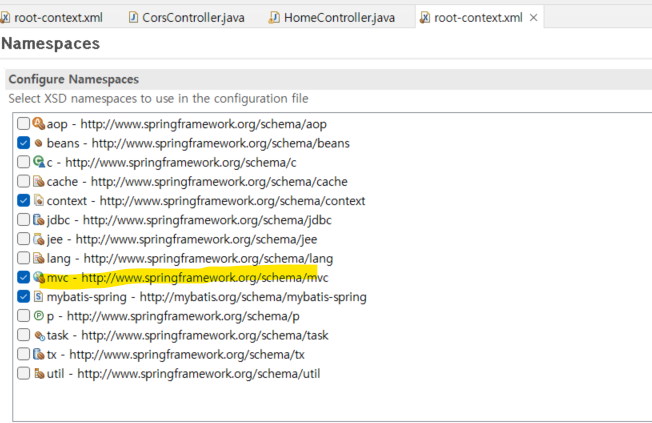This screenshot has width=652, height=423.
Task: Select the p schema row text
Action: coord(173,316)
